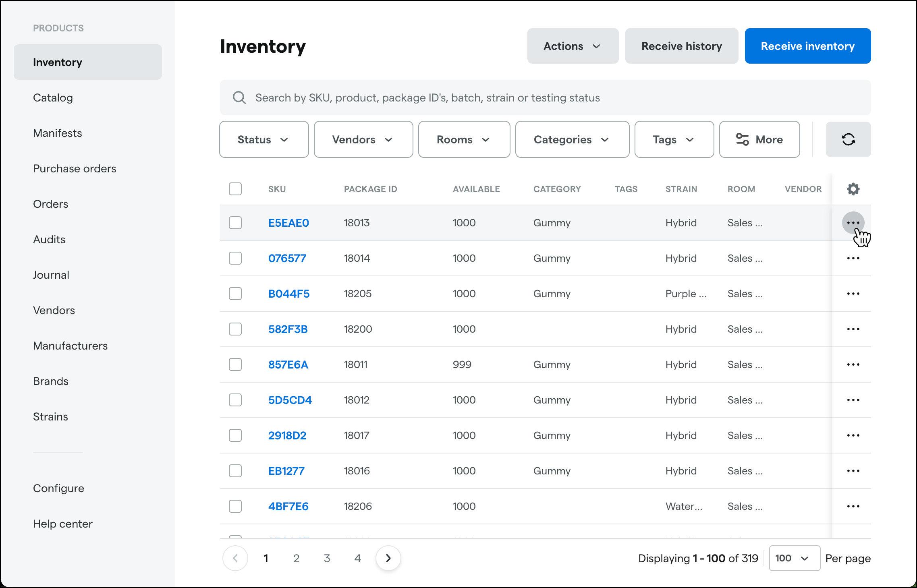Viewport: 917px width, 588px height.
Task: Open Configure in the sidebar
Action: tap(58, 488)
